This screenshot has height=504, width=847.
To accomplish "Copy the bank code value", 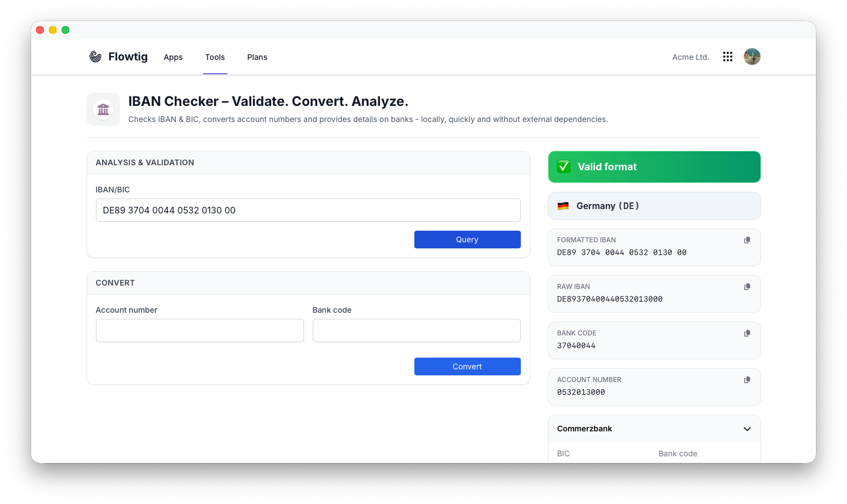I will (747, 333).
